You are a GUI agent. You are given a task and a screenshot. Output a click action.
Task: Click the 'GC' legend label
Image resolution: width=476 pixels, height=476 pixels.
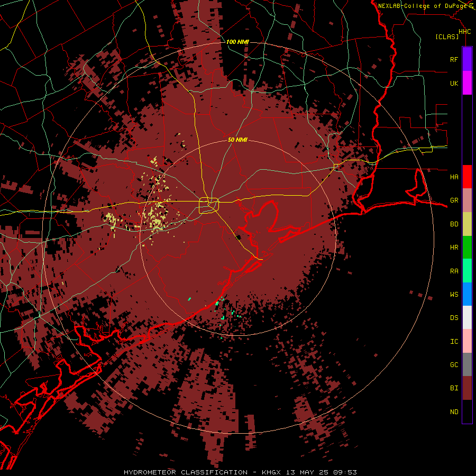(x=454, y=364)
